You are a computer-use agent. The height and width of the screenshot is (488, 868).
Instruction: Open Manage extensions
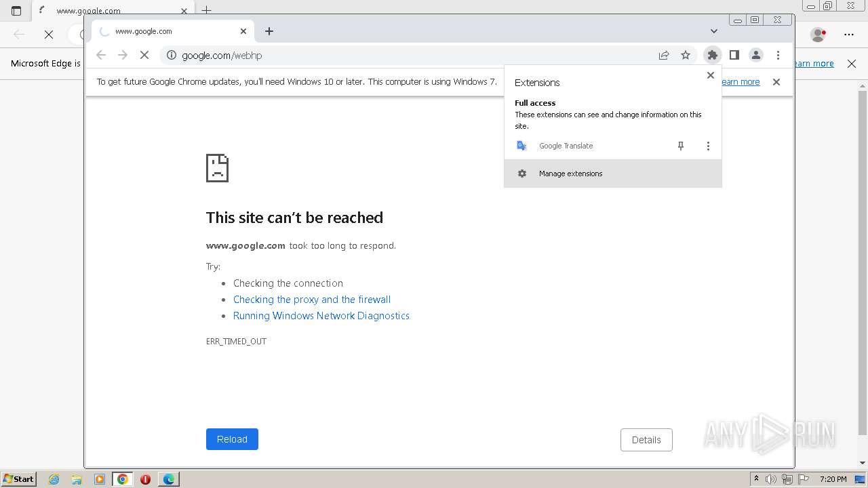[613, 174]
